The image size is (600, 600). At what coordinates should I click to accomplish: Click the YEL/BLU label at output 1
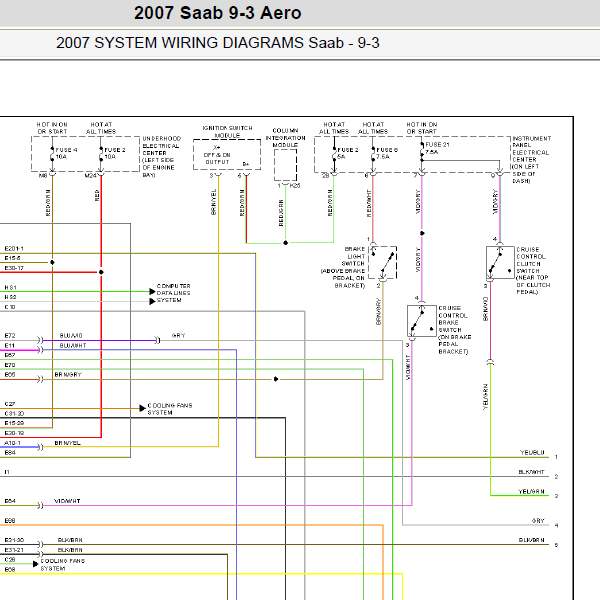pyautogui.click(x=532, y=452)
